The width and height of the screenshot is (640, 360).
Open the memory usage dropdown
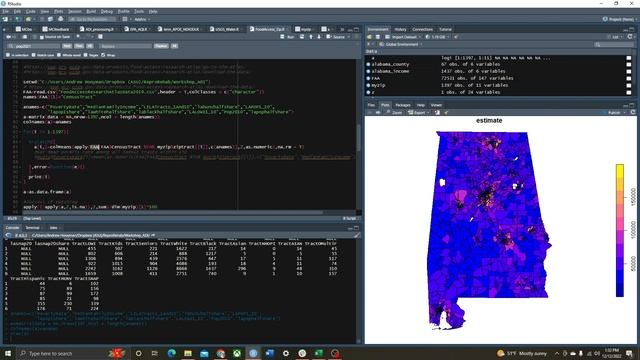[x=437, y=37]
